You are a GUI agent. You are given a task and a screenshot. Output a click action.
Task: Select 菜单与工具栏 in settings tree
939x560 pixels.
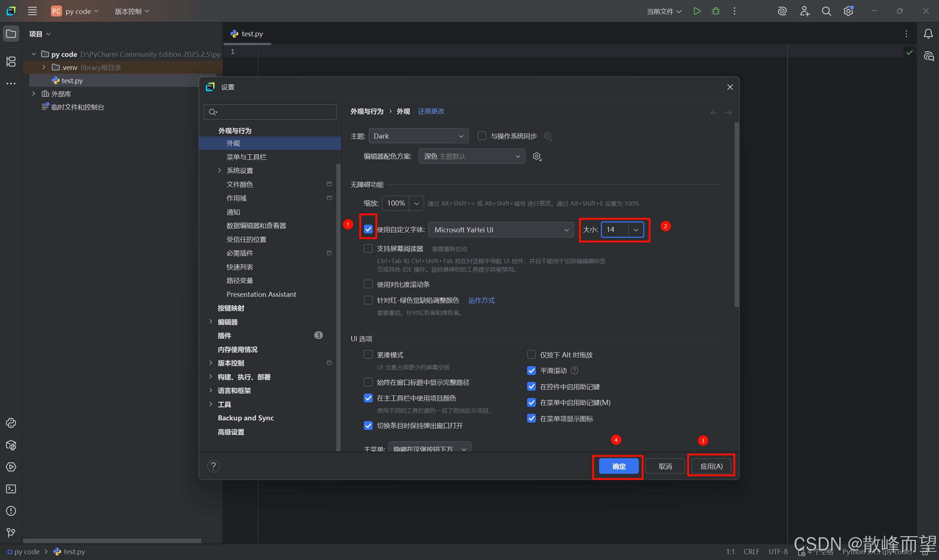pyautogui.click(x=246, y=157)
